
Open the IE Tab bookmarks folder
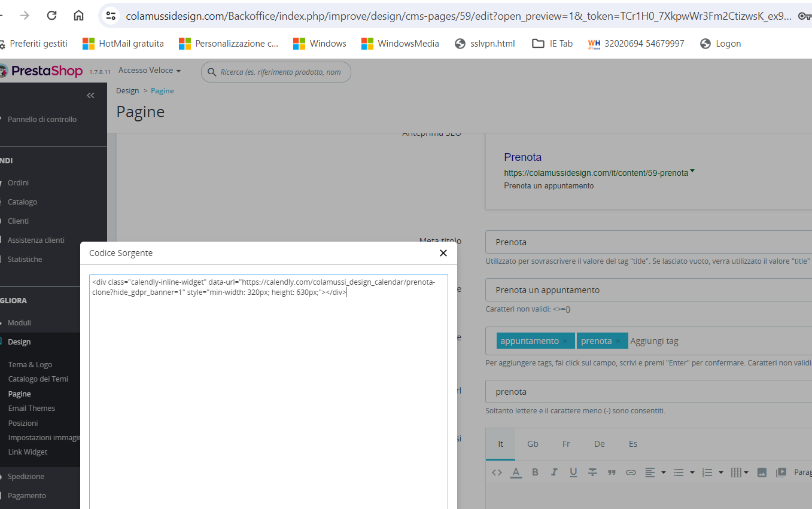pos(552,44)
